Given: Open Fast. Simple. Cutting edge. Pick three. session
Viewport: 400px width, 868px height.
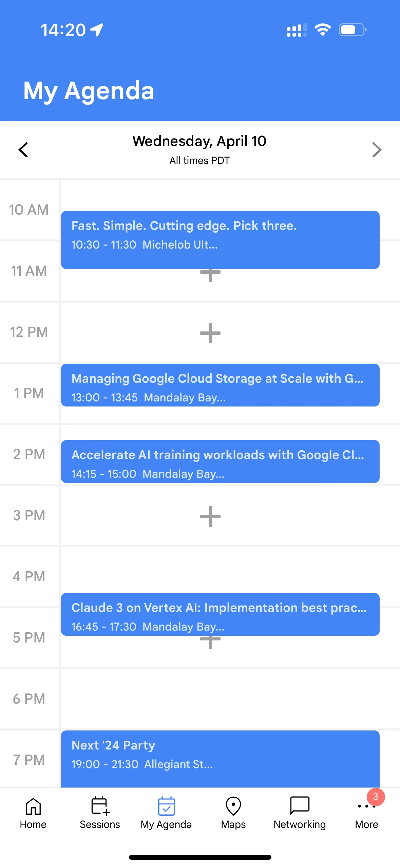Looking at the screenshot, I should (x=220, y=240).
